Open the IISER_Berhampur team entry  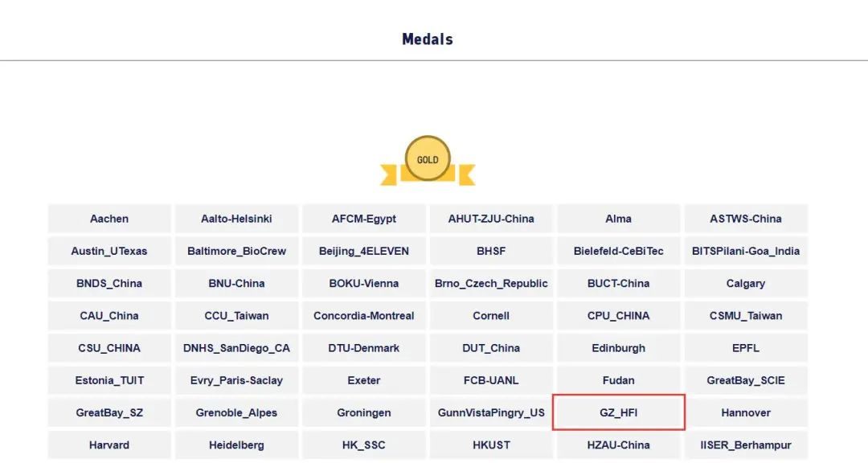point(746,445)
